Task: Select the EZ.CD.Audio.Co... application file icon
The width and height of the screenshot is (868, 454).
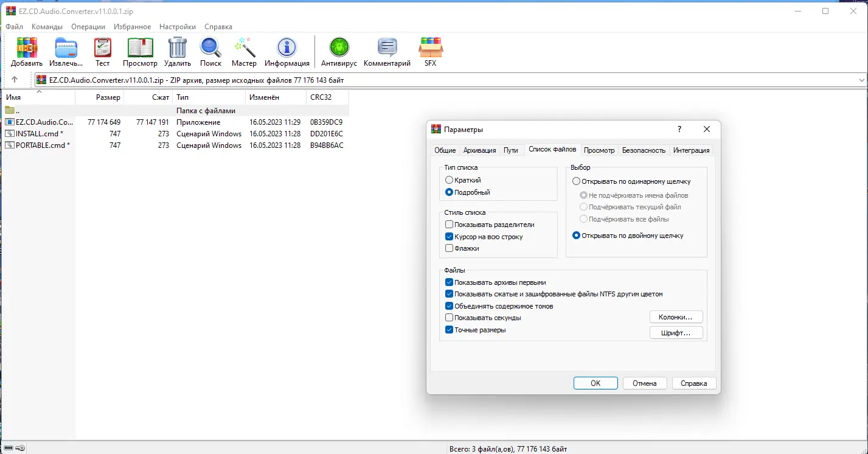Action: click(10, 122)
